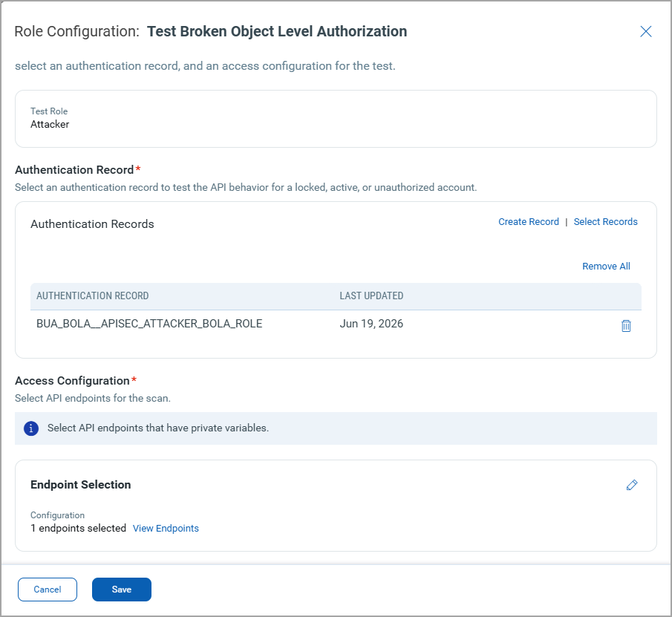Click the Access Configuration heading

(73, 381)
